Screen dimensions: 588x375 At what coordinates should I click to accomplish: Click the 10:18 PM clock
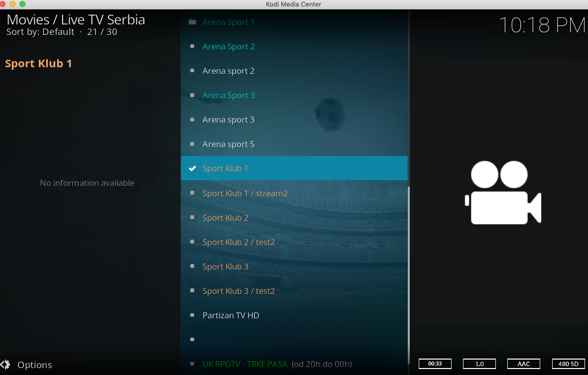tap(542, 25)
